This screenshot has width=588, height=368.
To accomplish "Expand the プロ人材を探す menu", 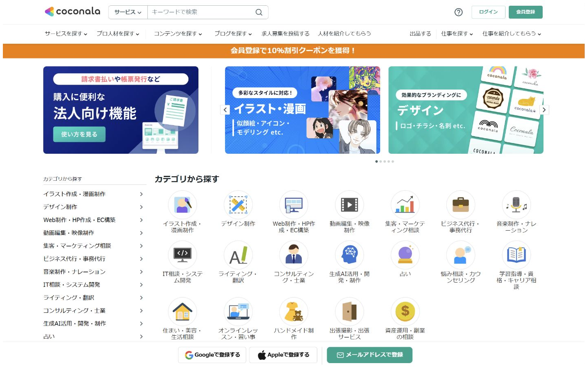I will (x=118, y=34).
